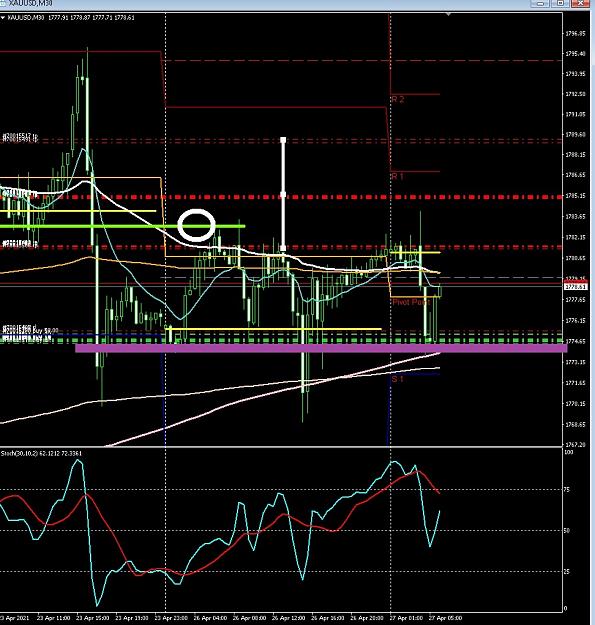Click the 1795.40 price scale label
This screenshot has height=625, width=595.
(x=575, y=53)
